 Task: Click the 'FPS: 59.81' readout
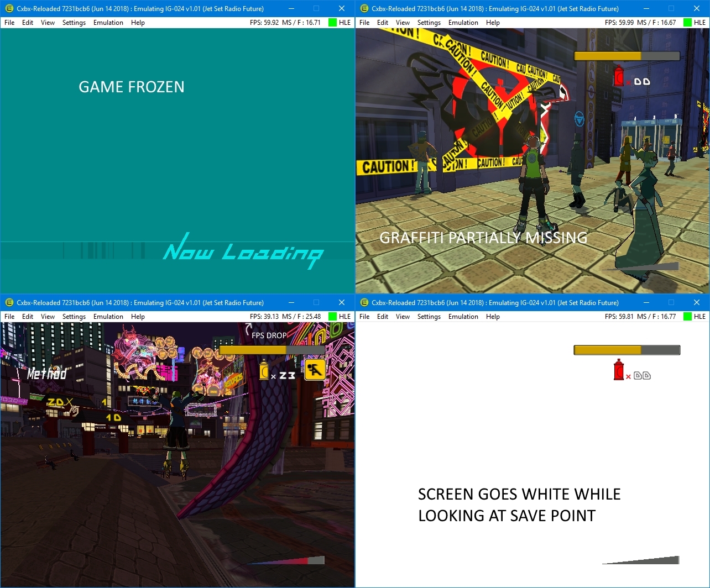click(619, 317)
